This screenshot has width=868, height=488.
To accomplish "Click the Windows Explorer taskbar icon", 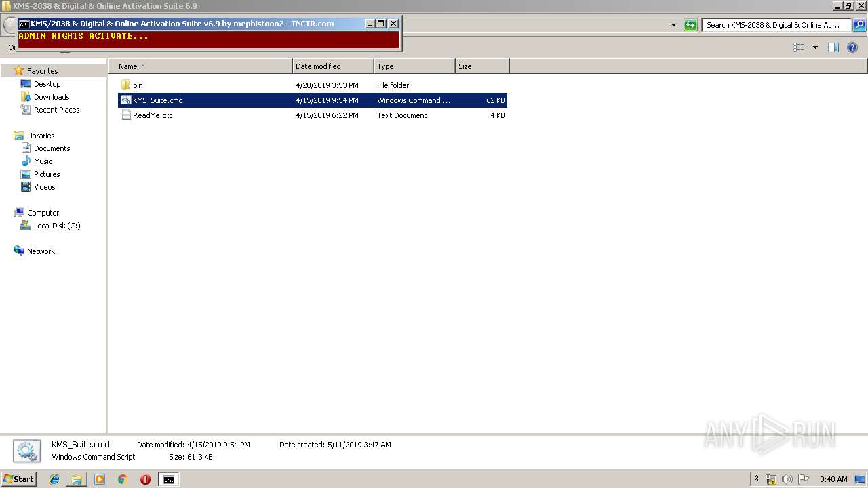I will 77,479.
